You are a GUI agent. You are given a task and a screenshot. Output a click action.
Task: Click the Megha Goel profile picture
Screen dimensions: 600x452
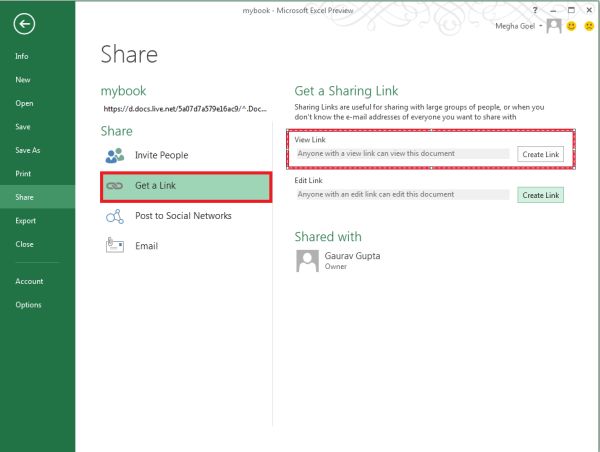coord(554,26)
